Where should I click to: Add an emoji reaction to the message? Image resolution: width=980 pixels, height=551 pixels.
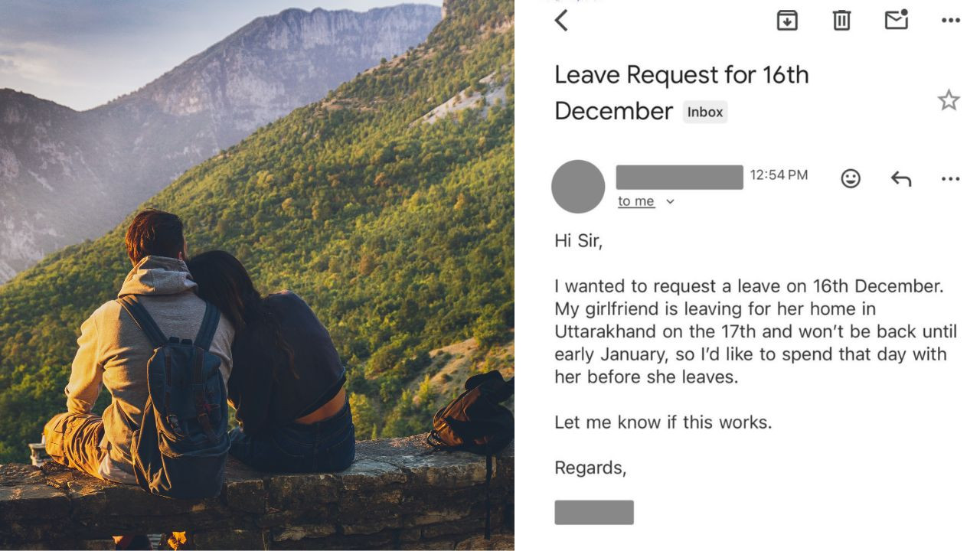(x=851, y=178)
